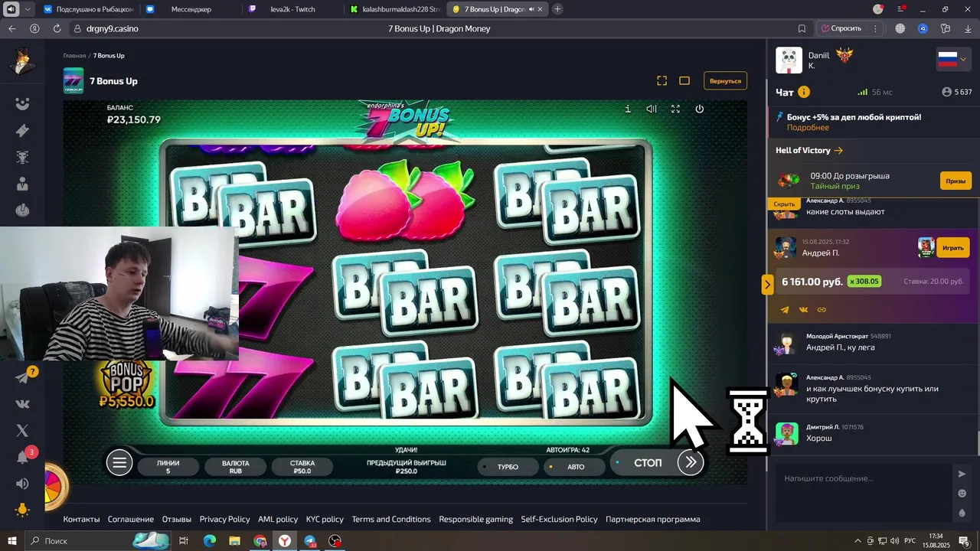Toggle the АВТО autoplay mode

pos(576,466)
